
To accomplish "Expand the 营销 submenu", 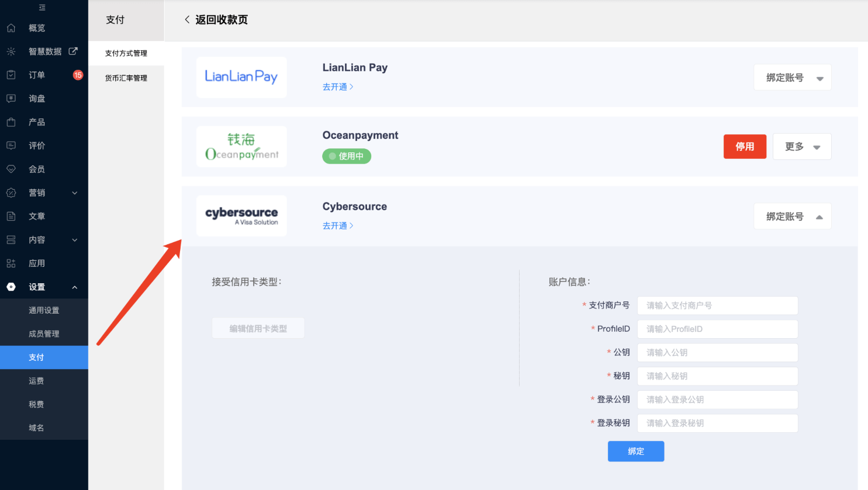I will point(75,193).
